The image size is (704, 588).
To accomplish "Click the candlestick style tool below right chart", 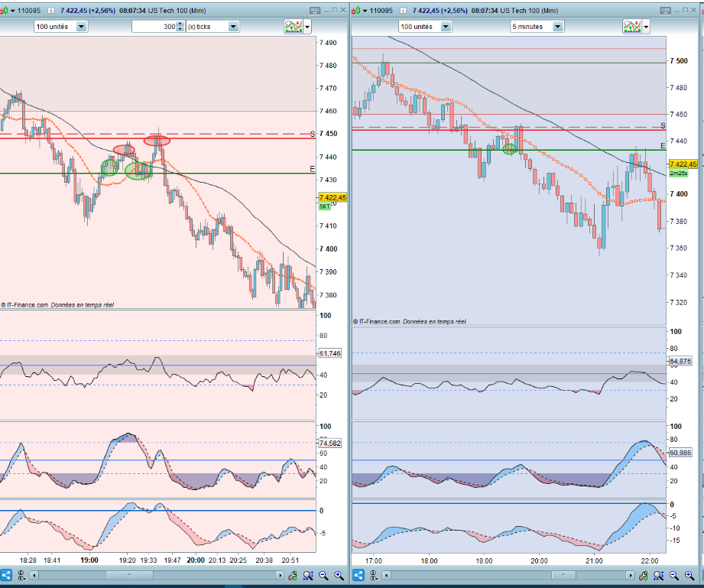I will point(644,575).
